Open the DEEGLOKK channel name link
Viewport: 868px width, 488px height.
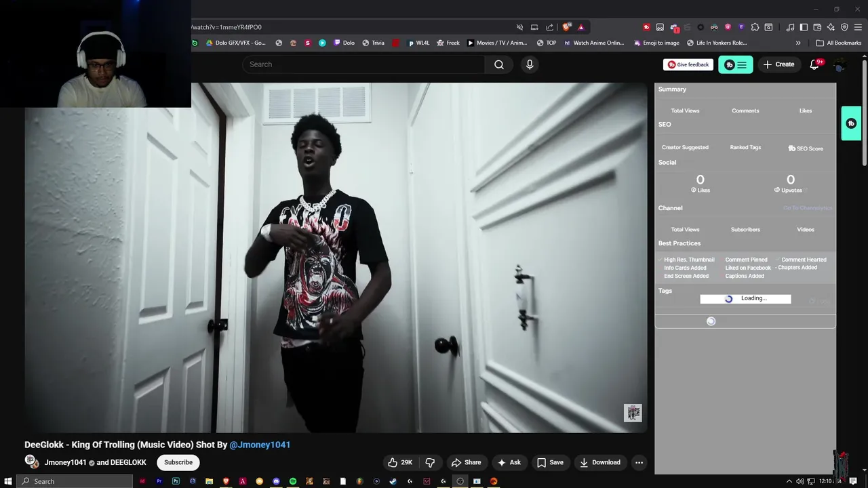point(128,462)
